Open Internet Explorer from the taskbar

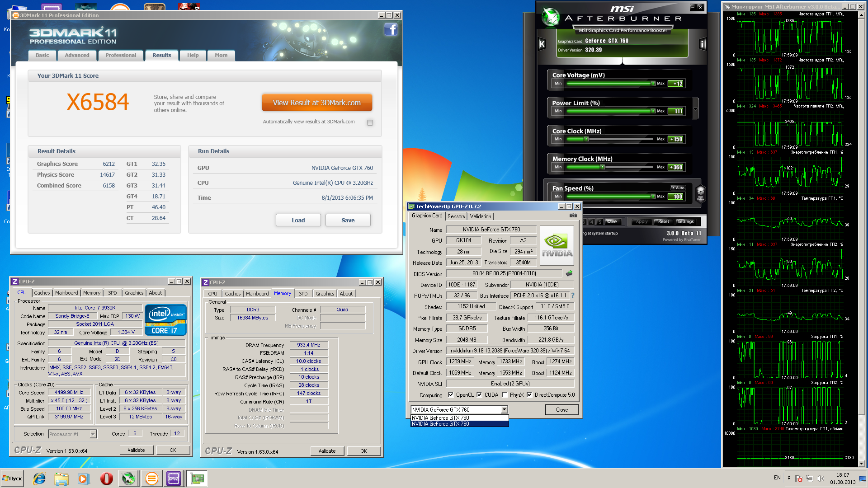pos(39,479)
